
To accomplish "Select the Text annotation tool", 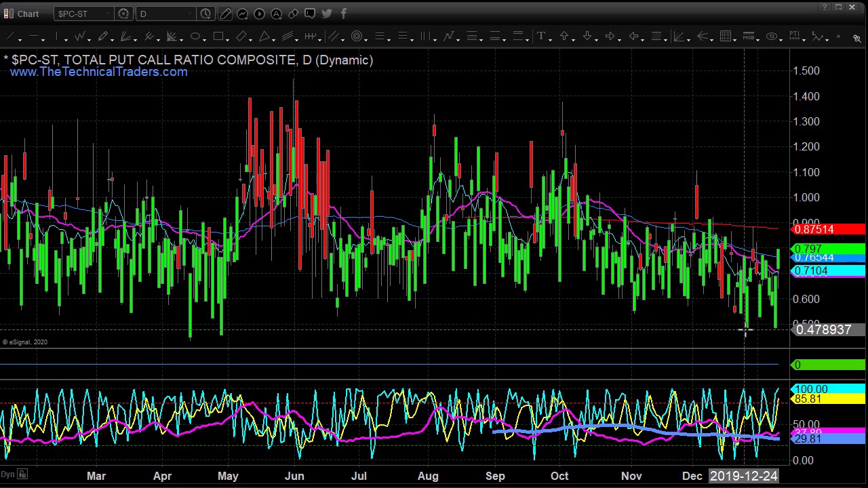I will point(541,36).
